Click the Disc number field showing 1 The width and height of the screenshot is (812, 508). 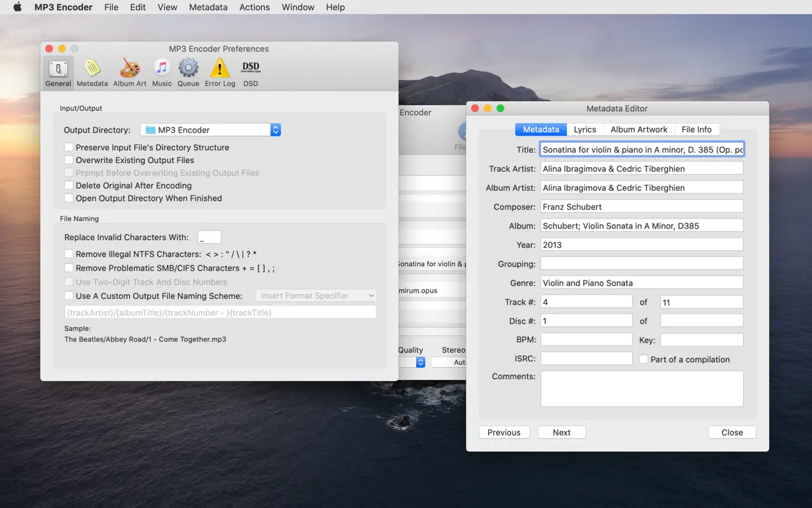(586, 320)
